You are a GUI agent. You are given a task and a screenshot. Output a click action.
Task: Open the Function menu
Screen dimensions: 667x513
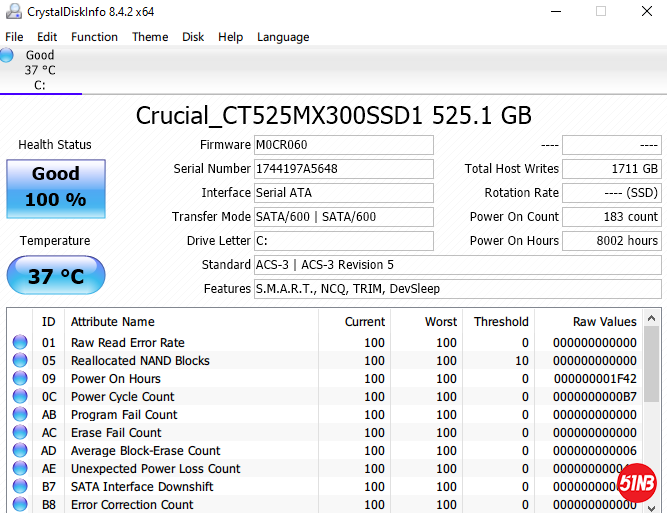94,37
